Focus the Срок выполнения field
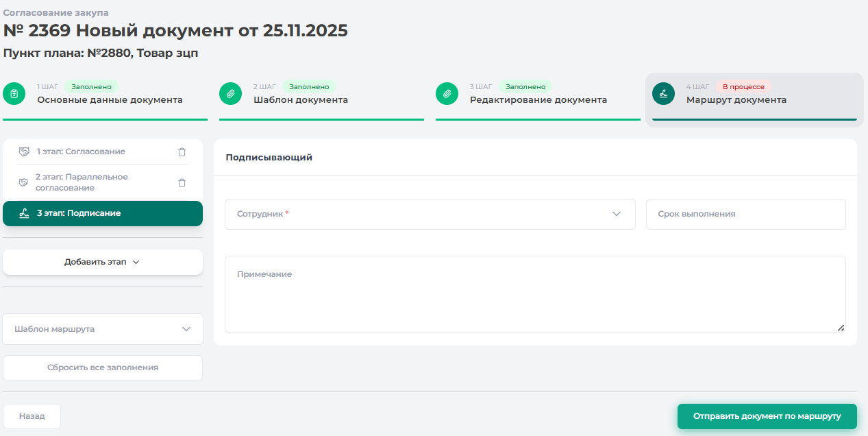This screenshot has height=436, width=868. (745, 214)
